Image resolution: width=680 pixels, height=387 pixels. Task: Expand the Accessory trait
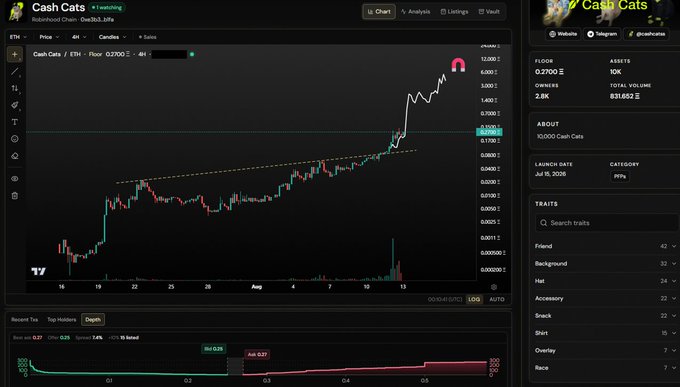point(605,298)
